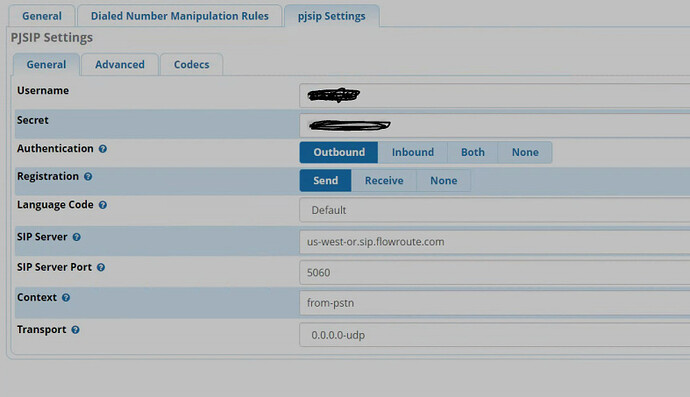The width and height of the screenshot is (690, 397).
Task: Set Authentication to None
Action: pyautogui.click(x=525, y=152)
